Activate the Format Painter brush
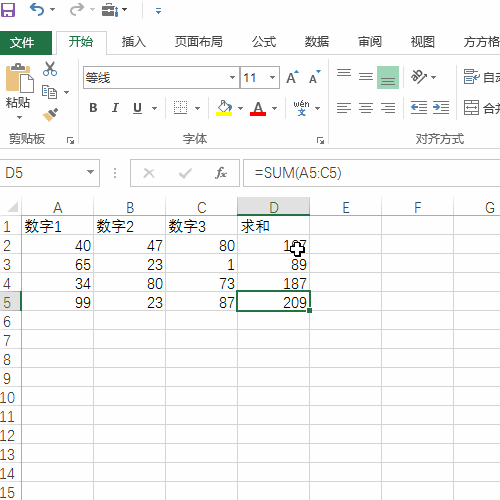Screen dimensions: 500x500 coord(50,114)
